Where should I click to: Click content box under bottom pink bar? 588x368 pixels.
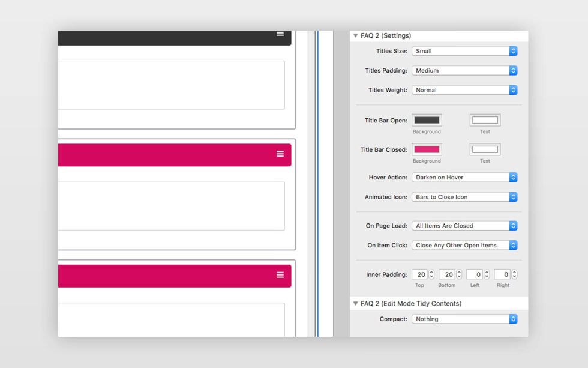(x=172, y=319)
